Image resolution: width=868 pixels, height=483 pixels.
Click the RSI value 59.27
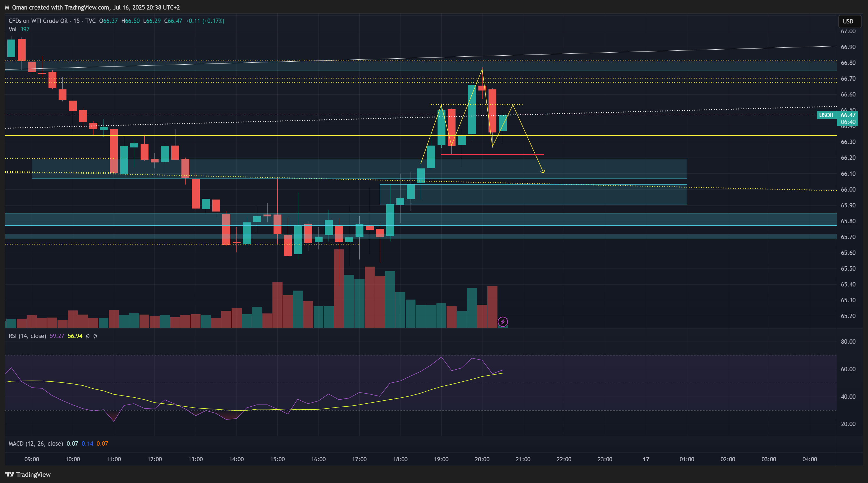pos(57,336)
